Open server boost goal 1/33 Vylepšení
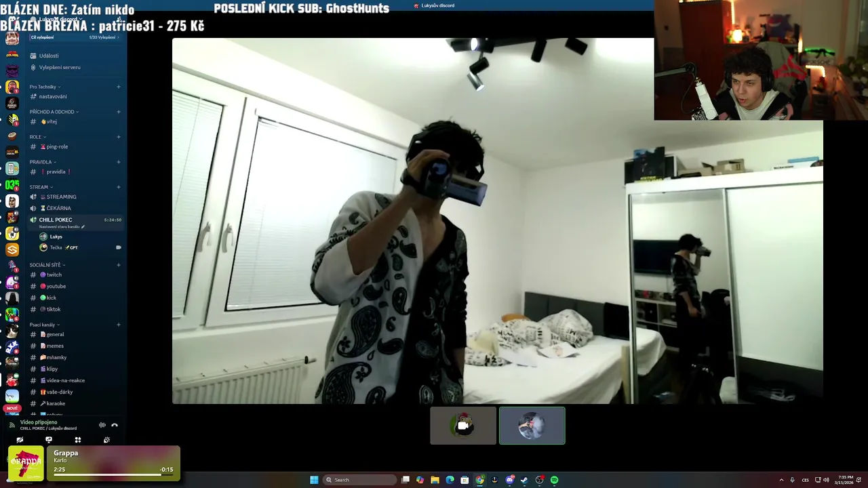Image resolution: width=868 pixels, height=488 pixels. point(75,37)
